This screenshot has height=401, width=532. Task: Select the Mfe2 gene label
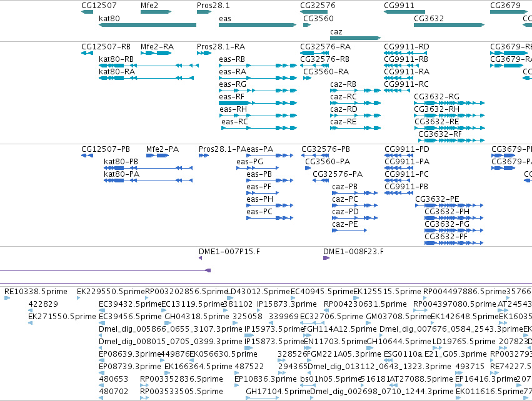(x=149, y=6)
